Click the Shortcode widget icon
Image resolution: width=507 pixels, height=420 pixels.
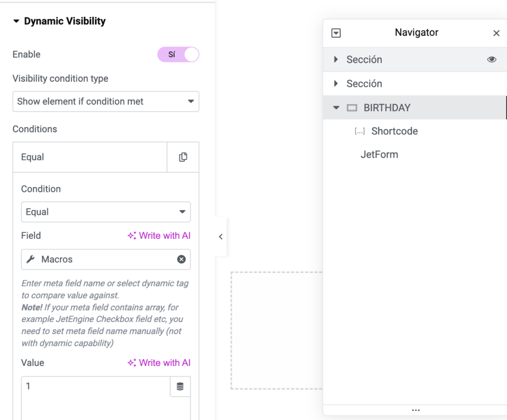pos(360,132)
